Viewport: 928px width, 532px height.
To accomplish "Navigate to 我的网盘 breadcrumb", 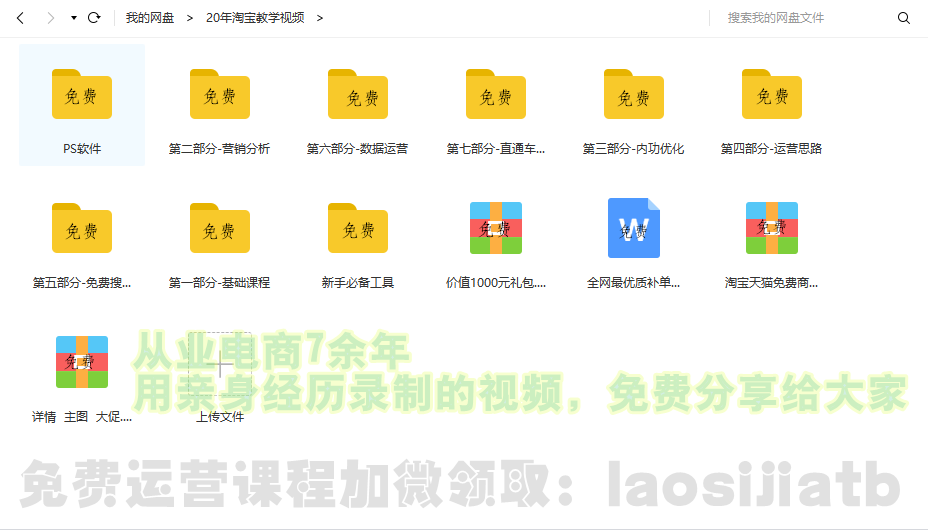I will [x=150, y=18].
